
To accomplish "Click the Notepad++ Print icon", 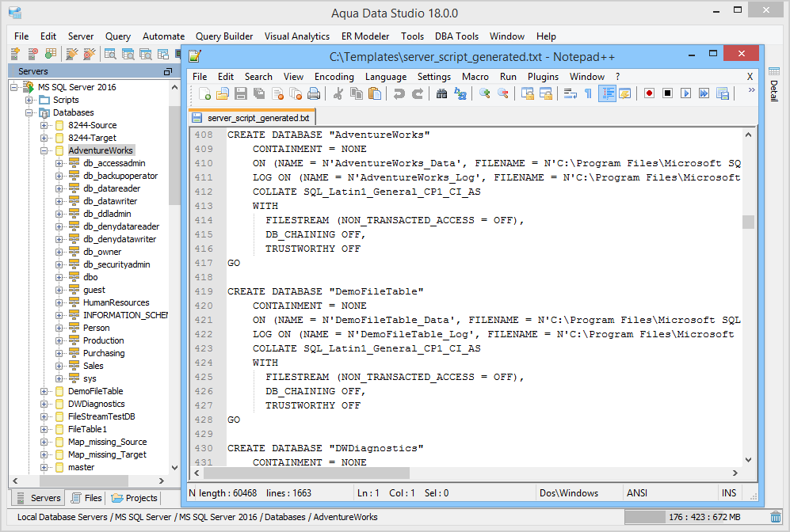I will [x=313, y=93].
